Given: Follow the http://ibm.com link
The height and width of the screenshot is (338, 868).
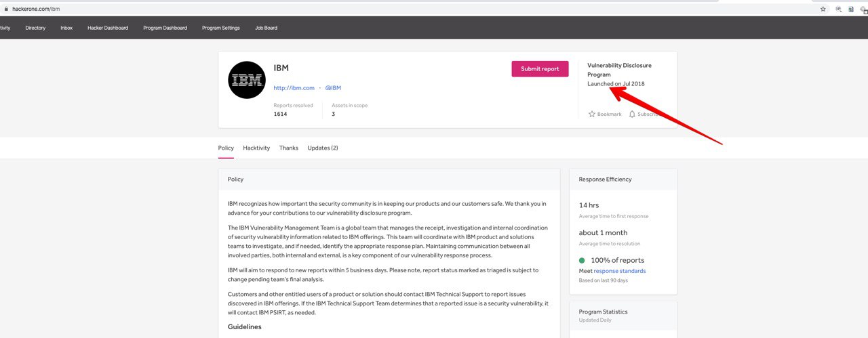Looking at the screenshot, I should (294, 88).
